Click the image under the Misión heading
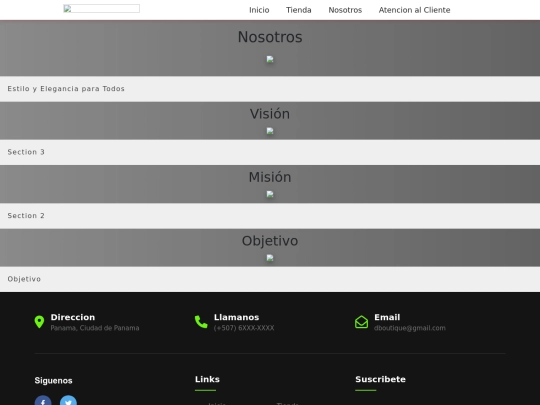This screenshot has width=540, height=405. coord(270,194)
